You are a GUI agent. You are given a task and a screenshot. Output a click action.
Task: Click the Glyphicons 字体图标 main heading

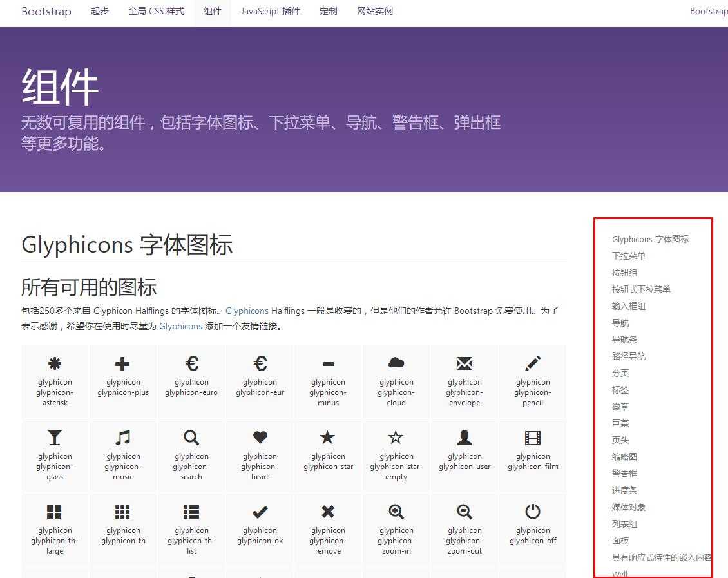pos(127,244)
